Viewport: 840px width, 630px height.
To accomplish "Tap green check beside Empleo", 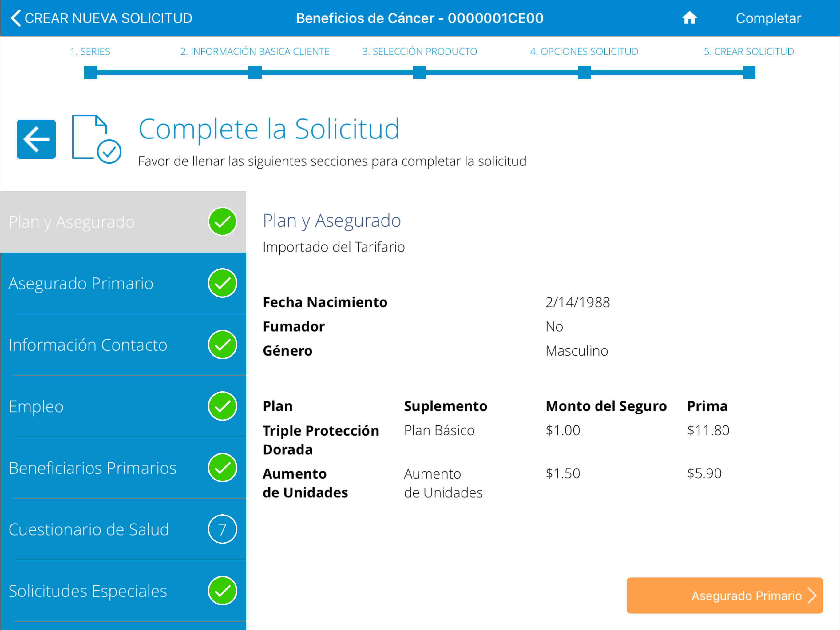I will coord(223,406).
